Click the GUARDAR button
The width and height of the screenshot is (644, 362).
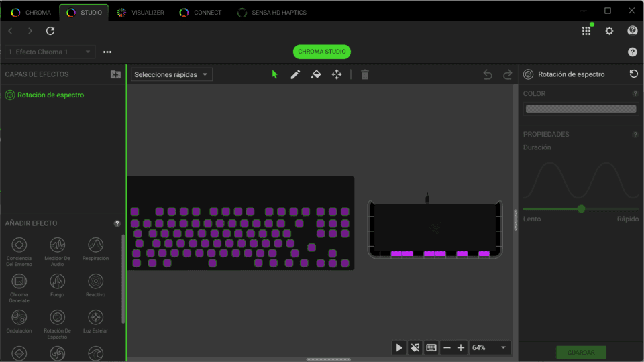click(x=580, y=352)
